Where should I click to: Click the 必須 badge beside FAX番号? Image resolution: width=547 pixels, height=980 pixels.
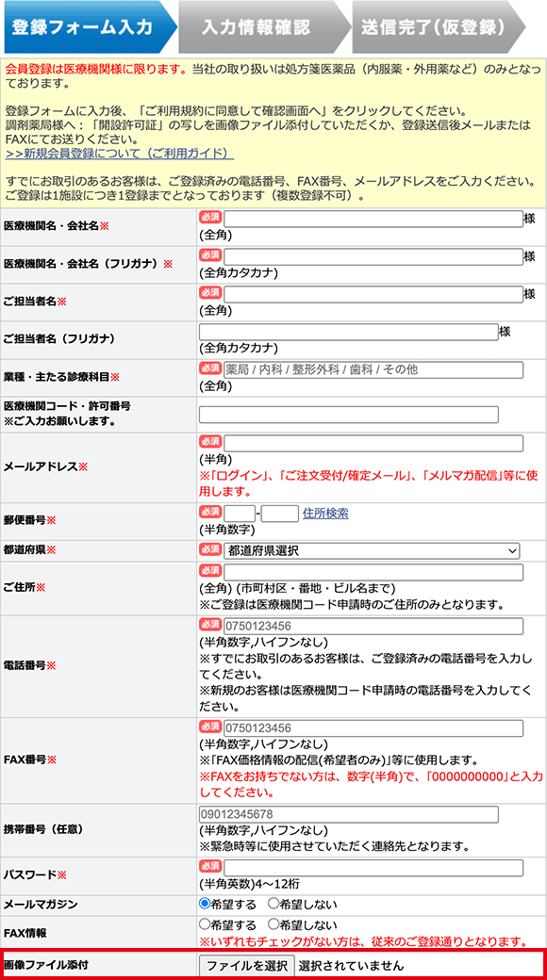pos(210,726)
